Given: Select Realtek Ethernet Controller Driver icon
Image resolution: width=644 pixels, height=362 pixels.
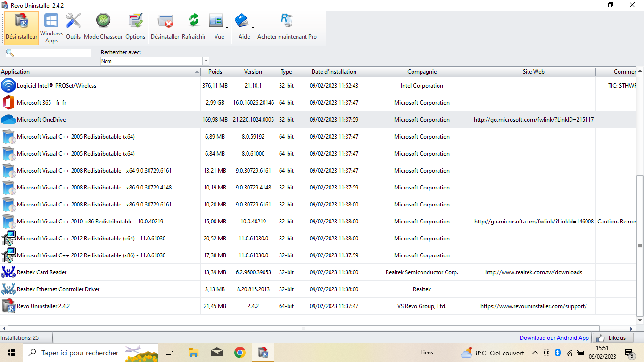Looking at the screenshot, I should tap(8, 289).
